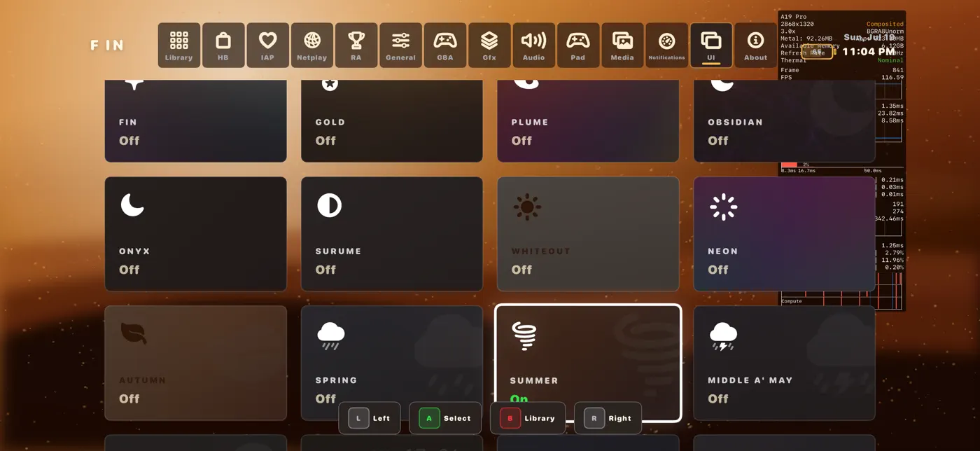Select the UI tab
Viewport: 980px width, 451px height.
[x=711, y=46]
